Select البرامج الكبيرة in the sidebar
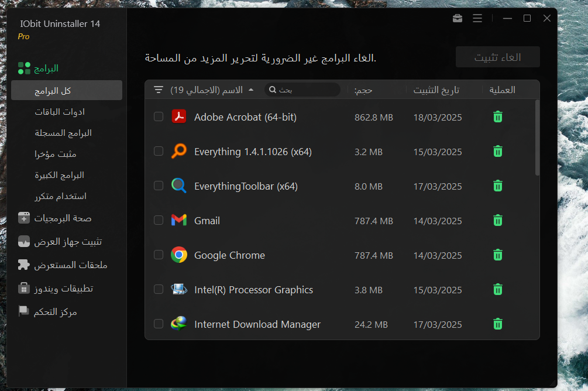 tap(59, 175)
